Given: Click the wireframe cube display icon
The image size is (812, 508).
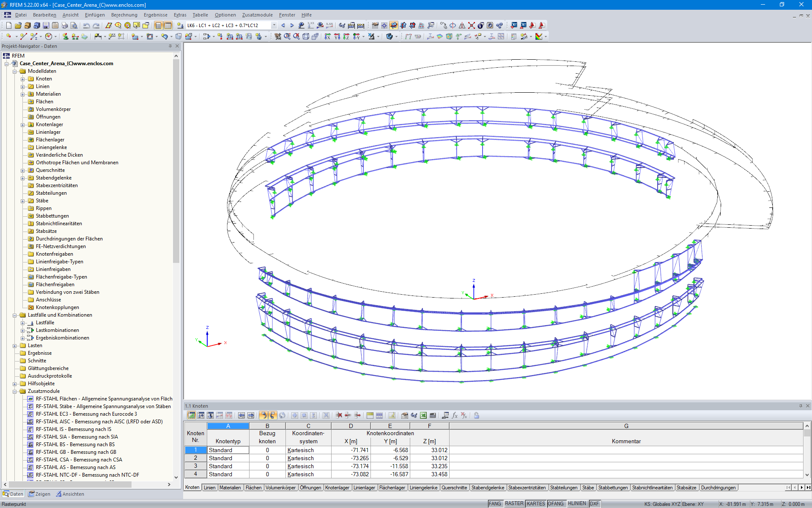Looking at the screenshot, I should (306, 36).
